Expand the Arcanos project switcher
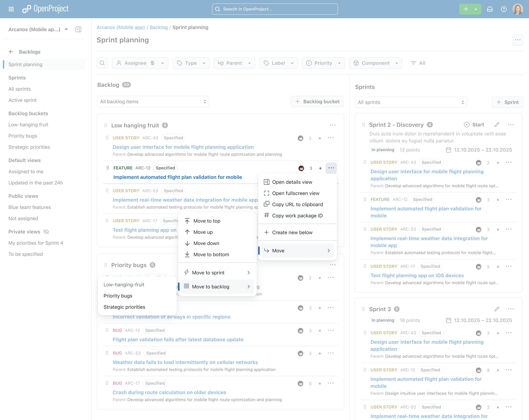 pos(66,29)
